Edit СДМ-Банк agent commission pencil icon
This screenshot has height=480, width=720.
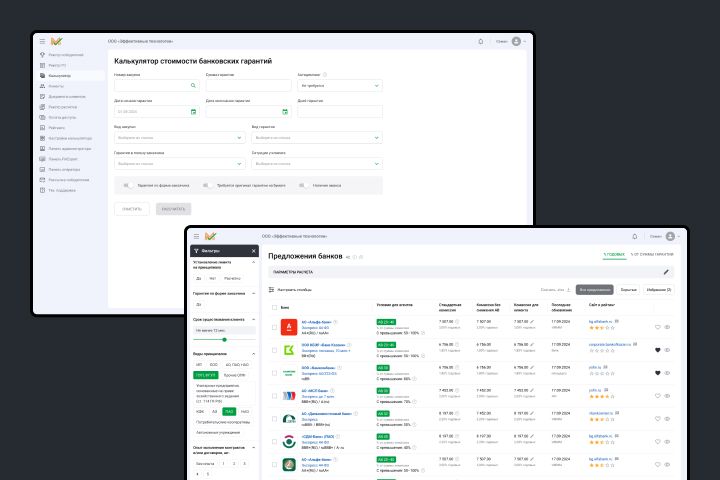[x=532, y=436]
